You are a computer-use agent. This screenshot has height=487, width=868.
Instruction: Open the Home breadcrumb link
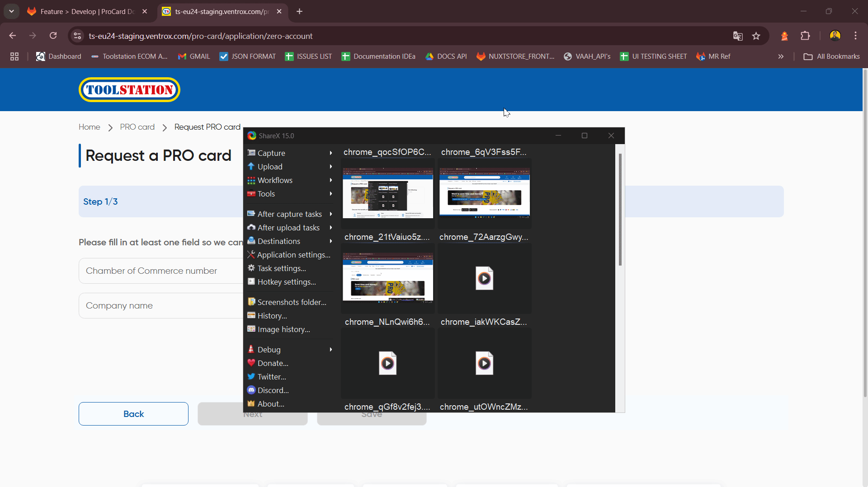[x=89, y=127]
